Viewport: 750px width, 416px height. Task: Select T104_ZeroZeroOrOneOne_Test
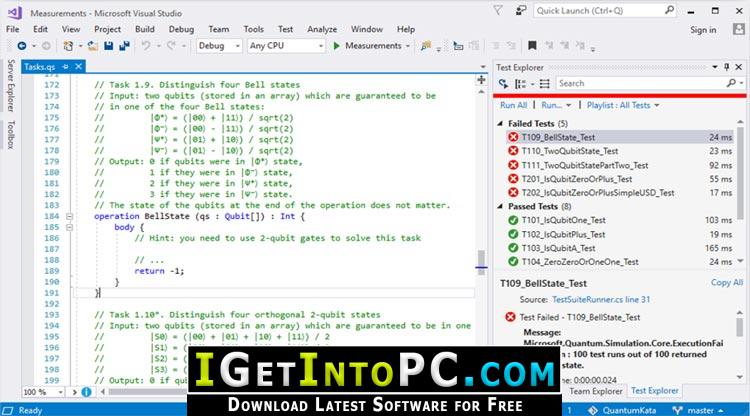tap(620, 262)
